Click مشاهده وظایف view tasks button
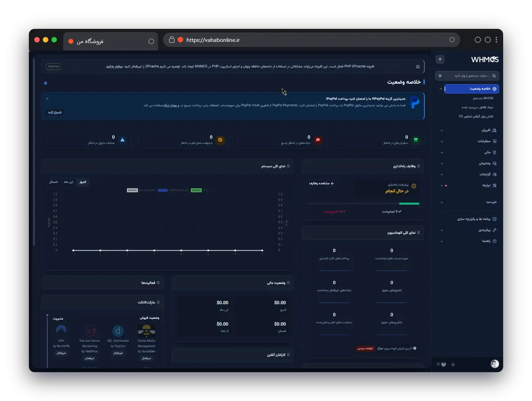The image size is (532, 401). tap(321, 184)
